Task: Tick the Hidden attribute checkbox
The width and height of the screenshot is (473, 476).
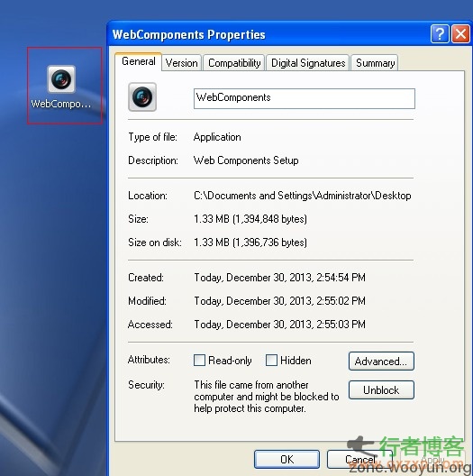Action: (271, 361)
